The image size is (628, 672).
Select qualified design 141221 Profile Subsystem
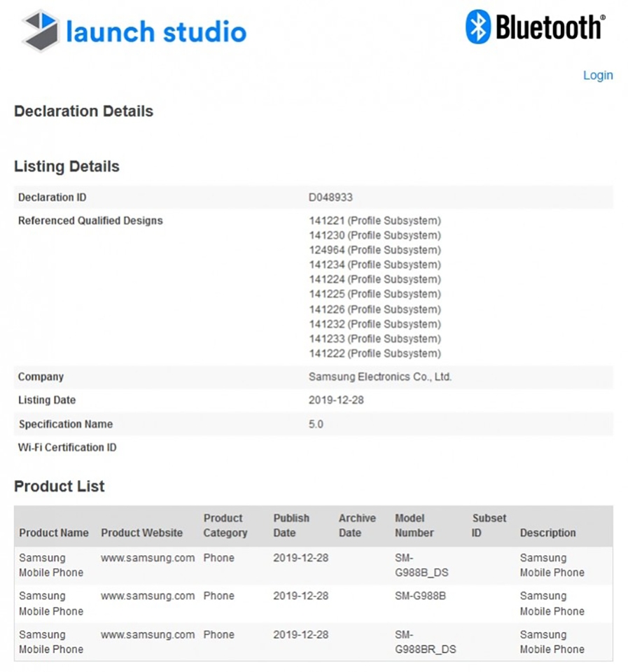point(375,220)
